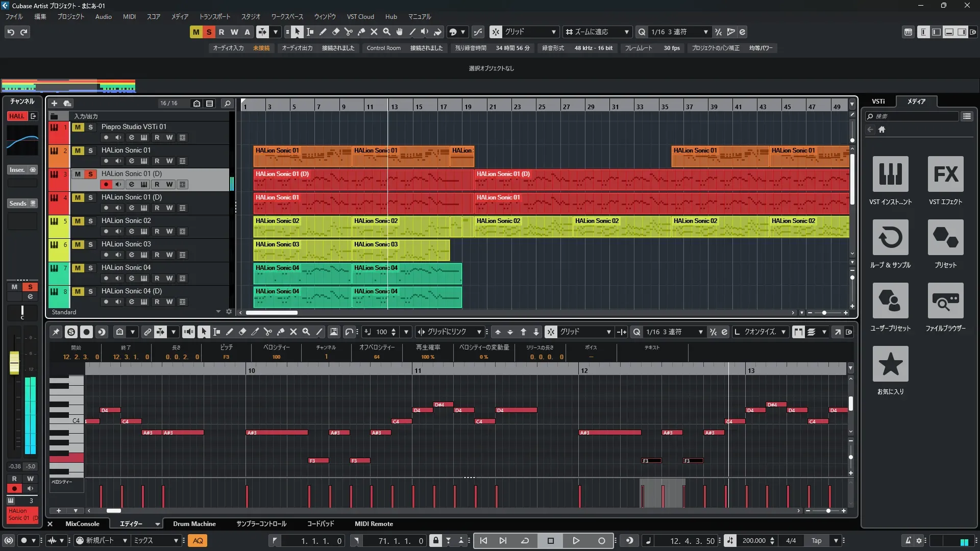Click the Tap tempo button
Screen dimensions: 980x551
point(816,540)
